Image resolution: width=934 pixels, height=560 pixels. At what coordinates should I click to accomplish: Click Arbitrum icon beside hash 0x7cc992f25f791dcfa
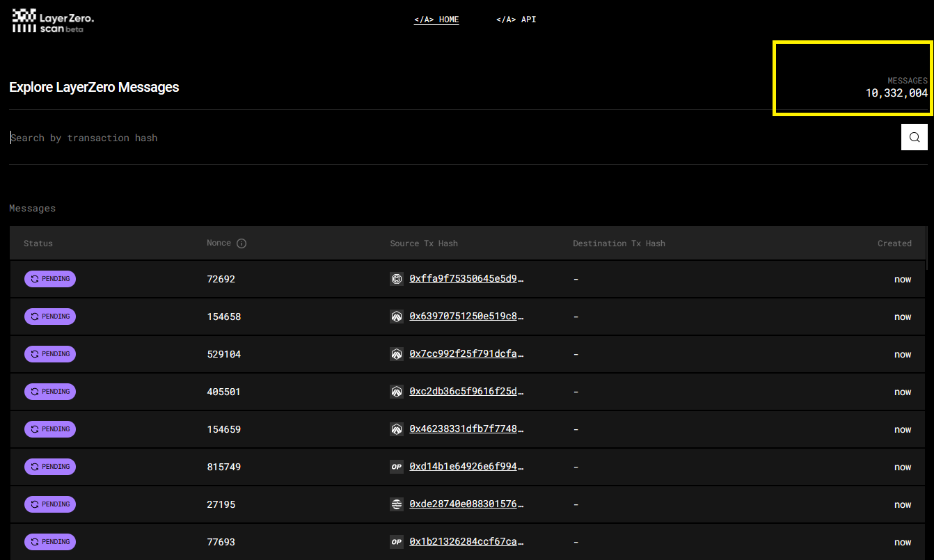(x=397, y=354)
